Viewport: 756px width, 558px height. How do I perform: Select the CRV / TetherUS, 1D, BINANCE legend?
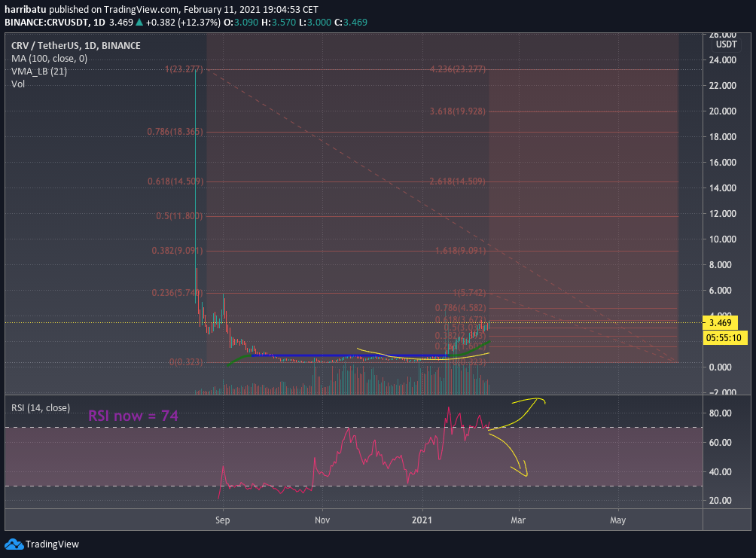click(76, 46)
